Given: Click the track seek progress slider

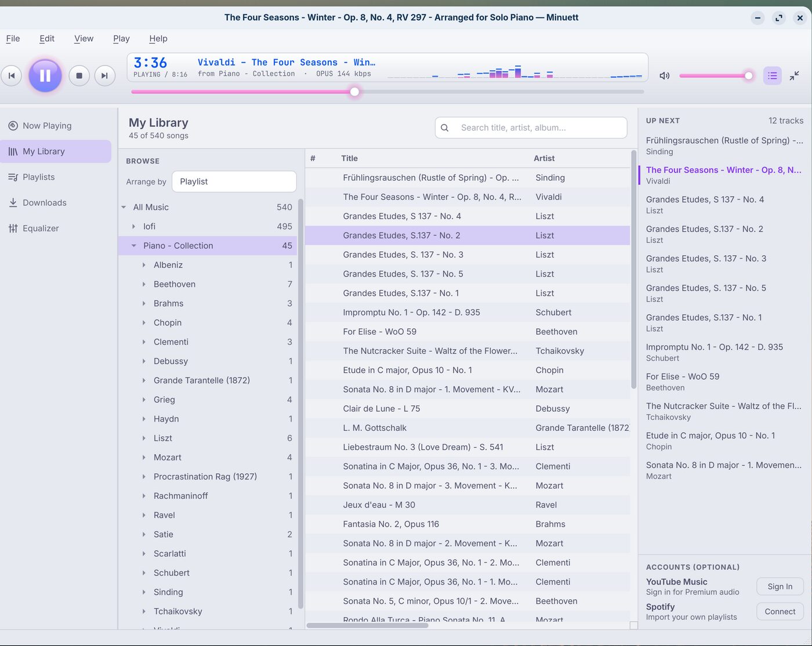Looking at the screenshot, I should click(x=387, y=92).
